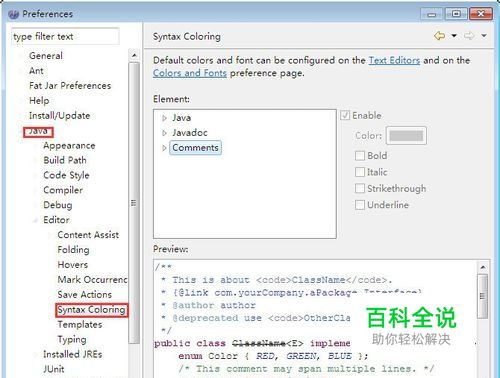This screenshot has width=500, height=378.
Task: Toggle the Strikethrough checkbox
Action: (x=360, y=188)
